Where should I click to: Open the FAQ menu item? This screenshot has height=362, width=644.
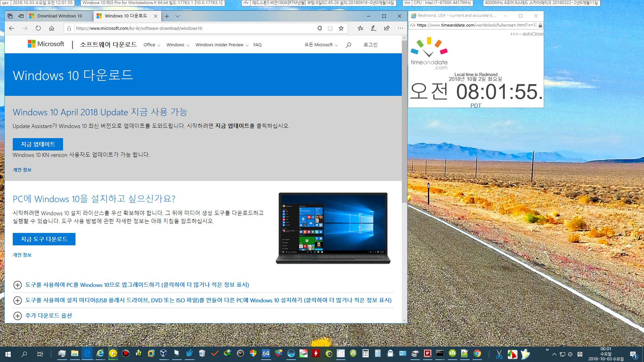(x=257, y=45)
